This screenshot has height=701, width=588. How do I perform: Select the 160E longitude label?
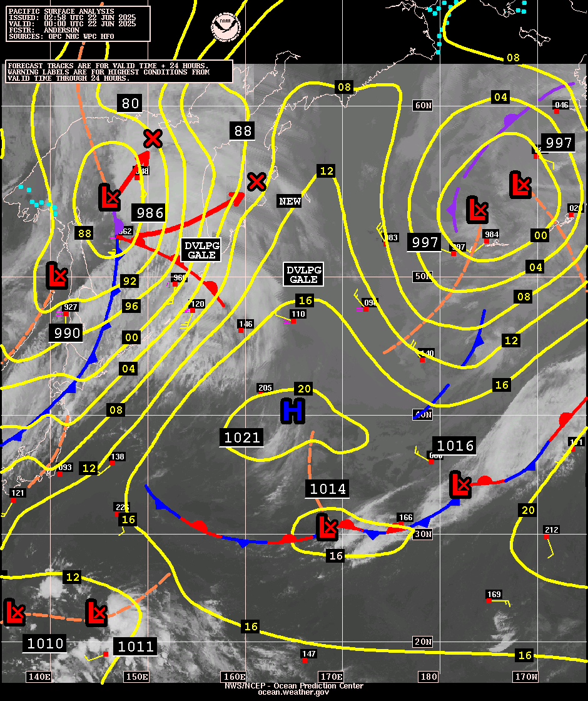click(234, 677)
